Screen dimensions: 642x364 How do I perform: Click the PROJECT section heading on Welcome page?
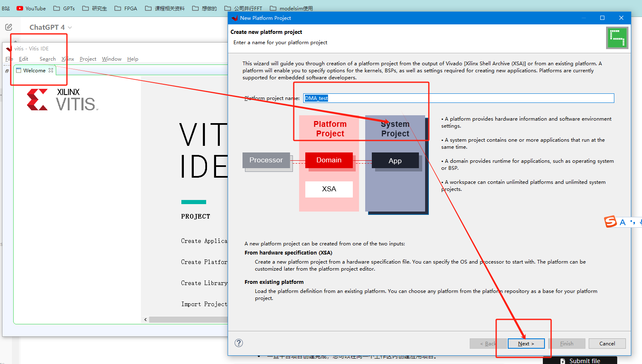(195, 216)
